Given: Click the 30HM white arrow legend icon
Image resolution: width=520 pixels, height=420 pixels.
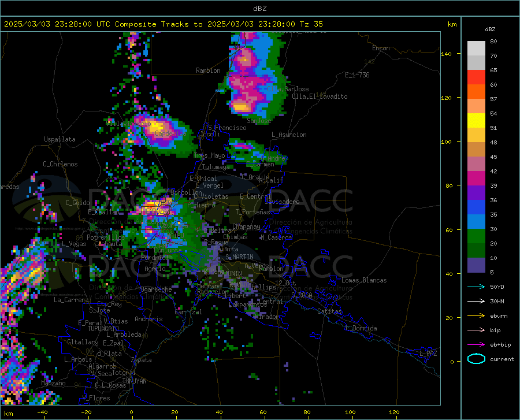Looking at the screenshot, I should pyautogui.click(x=476, y=301).
